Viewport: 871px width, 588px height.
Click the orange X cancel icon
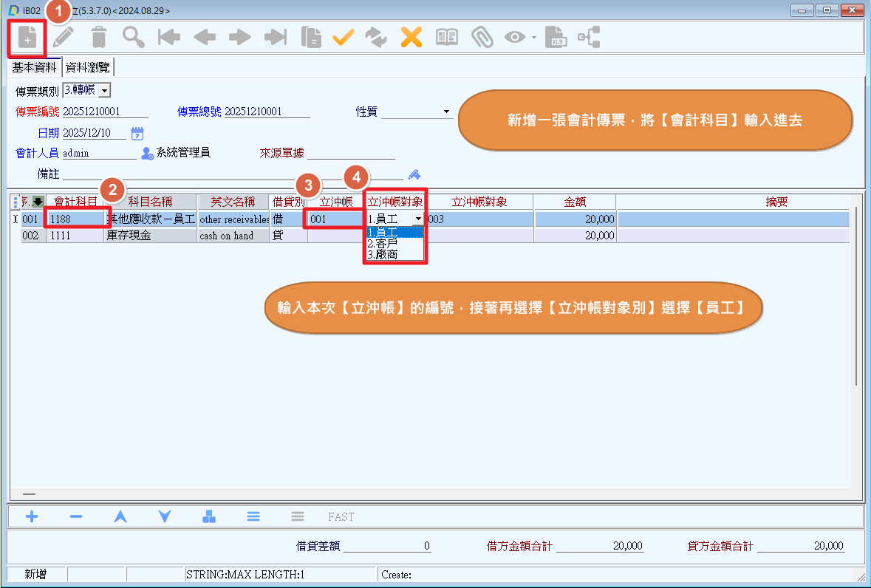411,38
